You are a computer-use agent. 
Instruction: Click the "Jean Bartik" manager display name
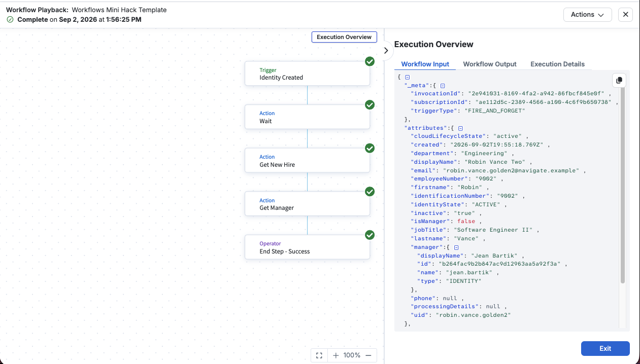coord(495,256)
